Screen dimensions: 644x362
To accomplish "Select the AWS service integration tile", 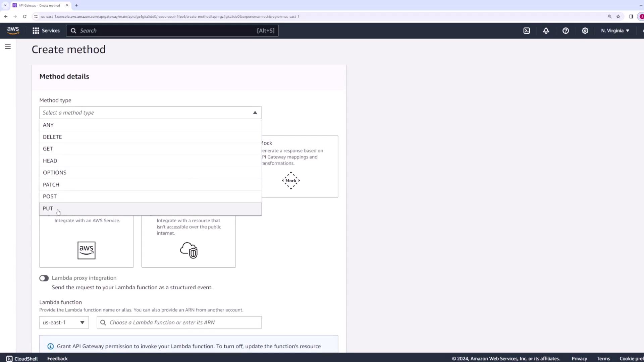I will tap(87, 241).
